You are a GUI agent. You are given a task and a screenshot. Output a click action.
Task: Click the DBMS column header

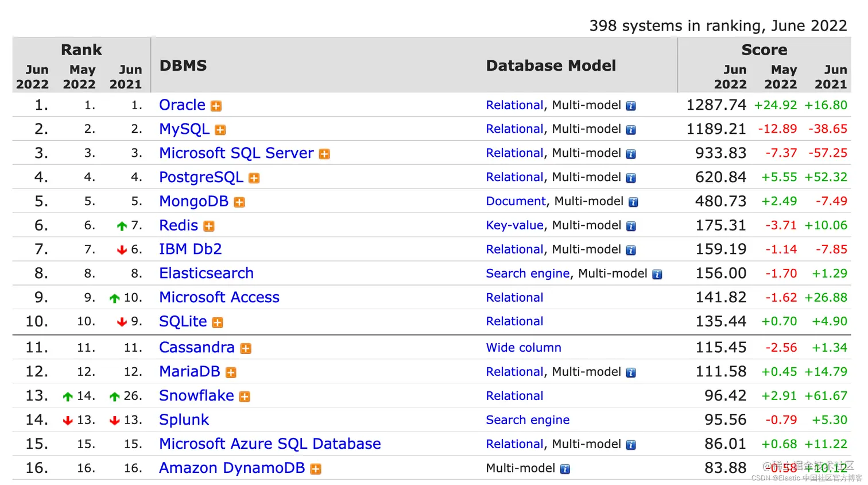point(183,66)
